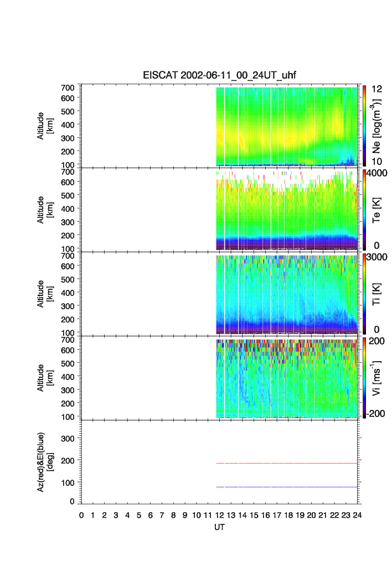The height and width of the screenshot is (588, 392).
Task: Click the Altitude label of the top panel
Action: (44, 126)
